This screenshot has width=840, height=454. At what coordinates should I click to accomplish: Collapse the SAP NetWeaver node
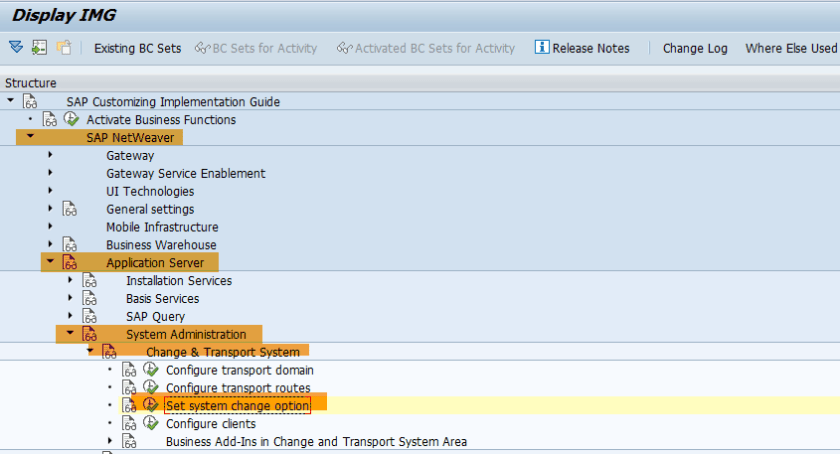pos(30,137)
